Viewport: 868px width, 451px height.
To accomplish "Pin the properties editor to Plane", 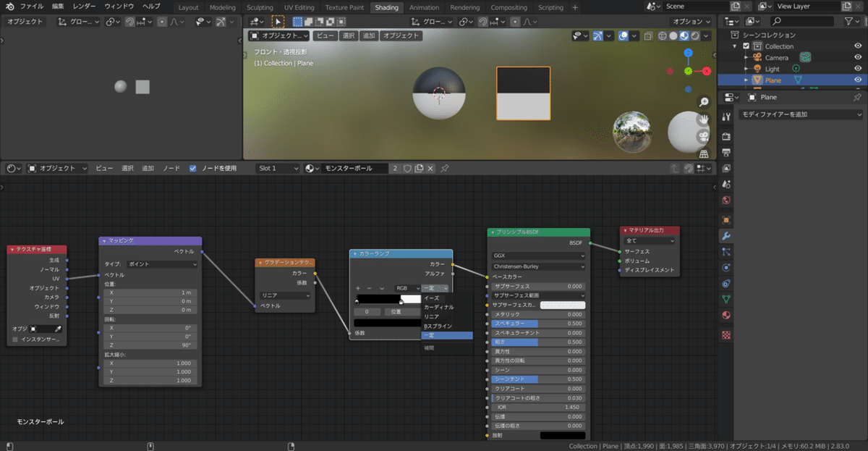I will click(x=857, y=97).
